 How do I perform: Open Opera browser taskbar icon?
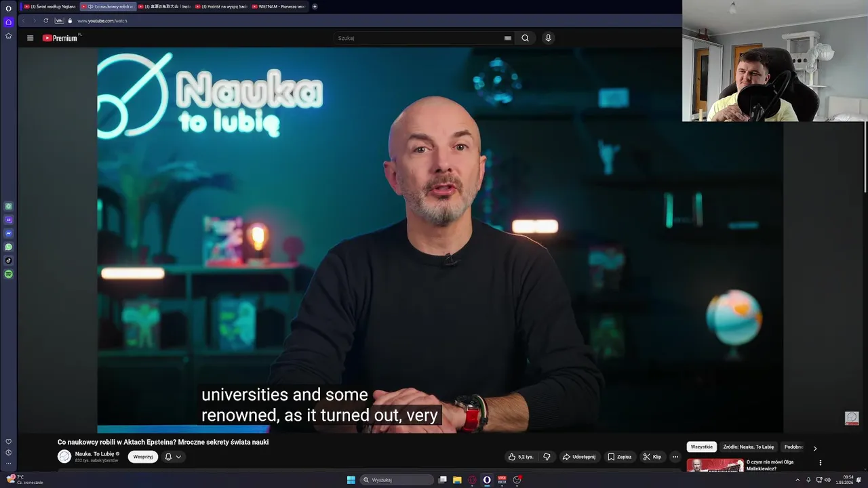pos(487,480)
